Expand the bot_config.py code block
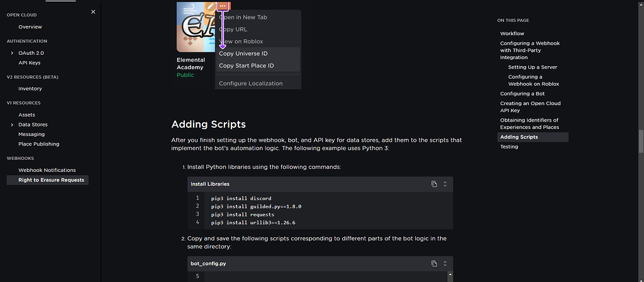 tap(445, 263)
